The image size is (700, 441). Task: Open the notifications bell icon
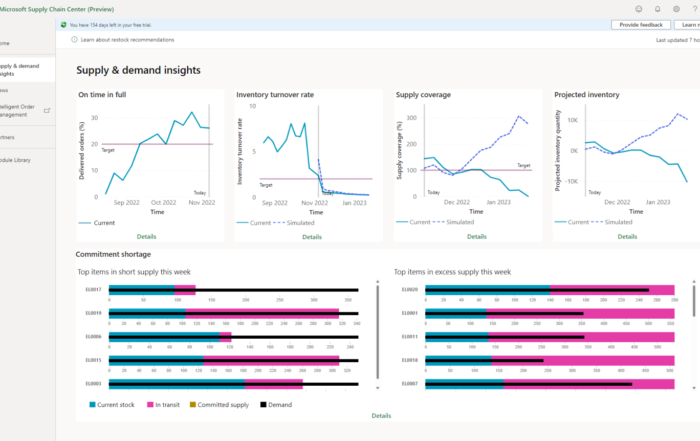pos(658,9)
